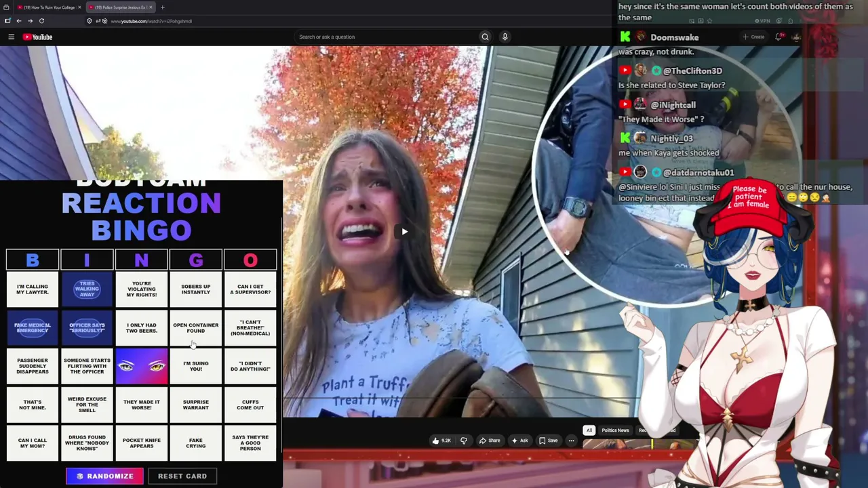Click the YouTube search input field
Viewport: 868px width, 488px height.
[387, 37]
